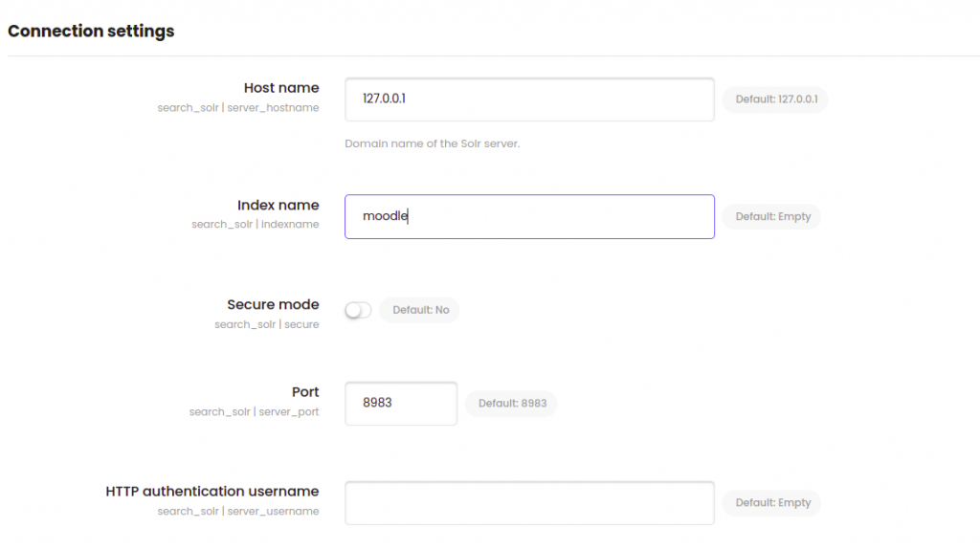The image size is (980, 550).
Task: Click the Domain name of the Solr server description
Action: [433, 143]
